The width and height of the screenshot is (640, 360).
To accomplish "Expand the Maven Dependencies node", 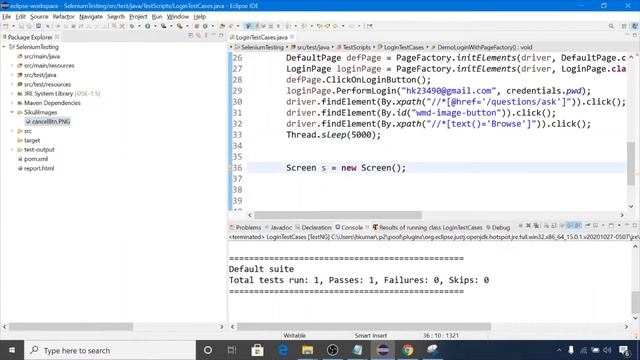I will click(12, 103).
